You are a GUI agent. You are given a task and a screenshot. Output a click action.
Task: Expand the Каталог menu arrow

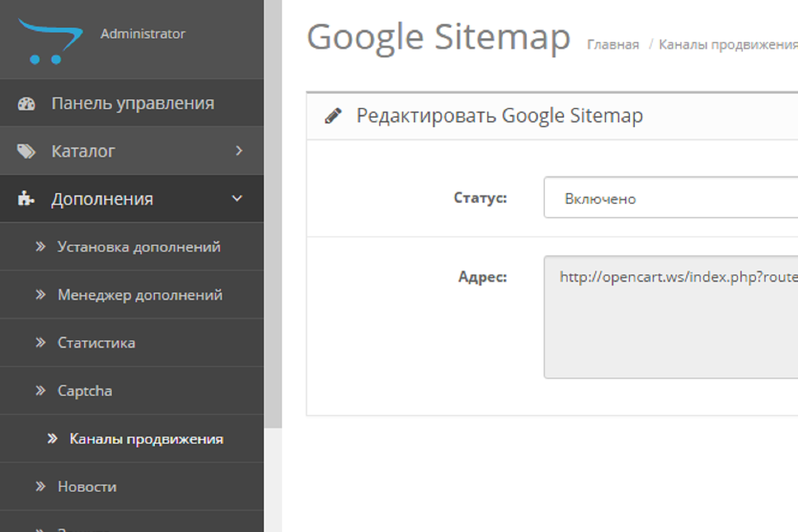[x=239, y=151]
